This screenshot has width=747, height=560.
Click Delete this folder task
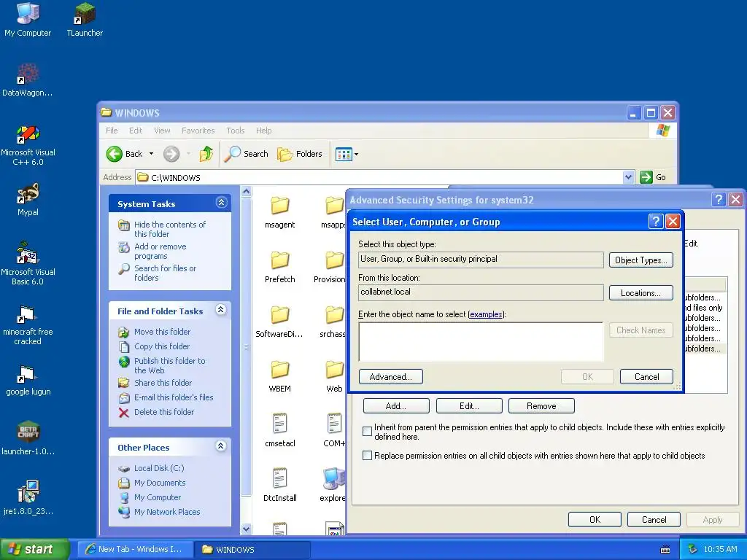164,412
